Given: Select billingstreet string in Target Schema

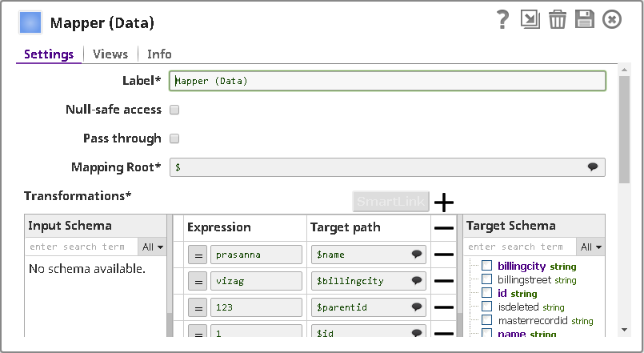Looking at the screenshot, I should [x=537, y=280].
